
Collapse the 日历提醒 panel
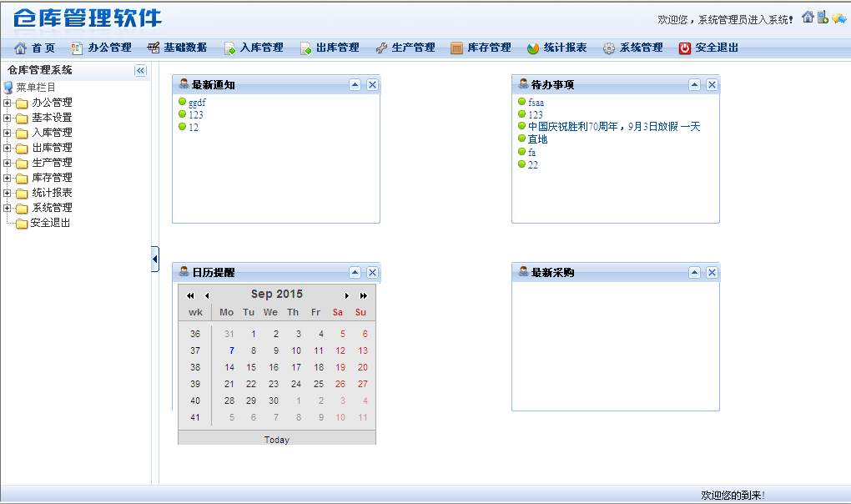pyautogui.click(x=355, y=272)
